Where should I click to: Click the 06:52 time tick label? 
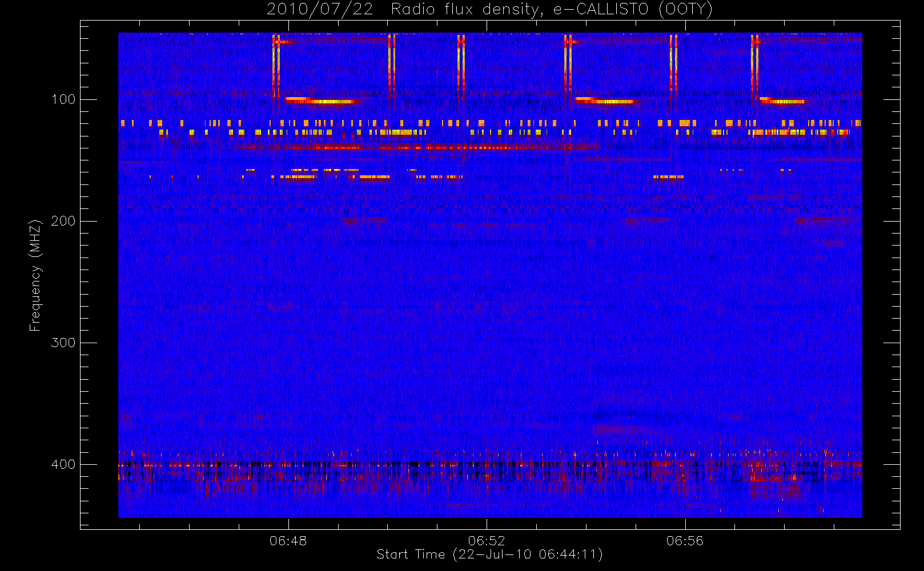tap(487, 541)
